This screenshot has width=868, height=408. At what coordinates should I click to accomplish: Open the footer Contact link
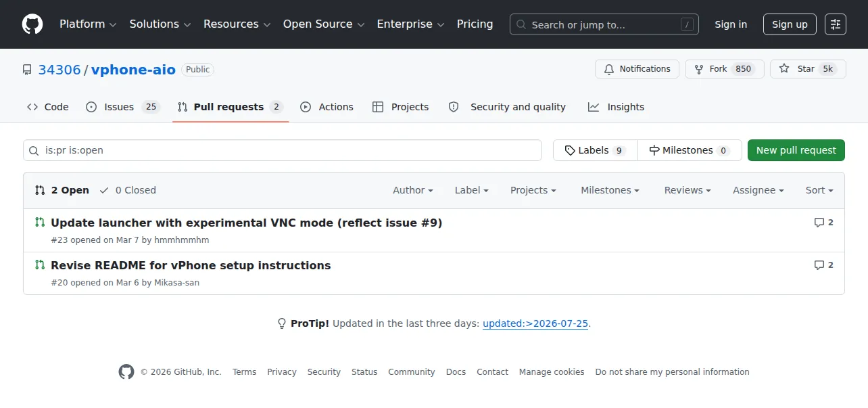coord(492,372)
